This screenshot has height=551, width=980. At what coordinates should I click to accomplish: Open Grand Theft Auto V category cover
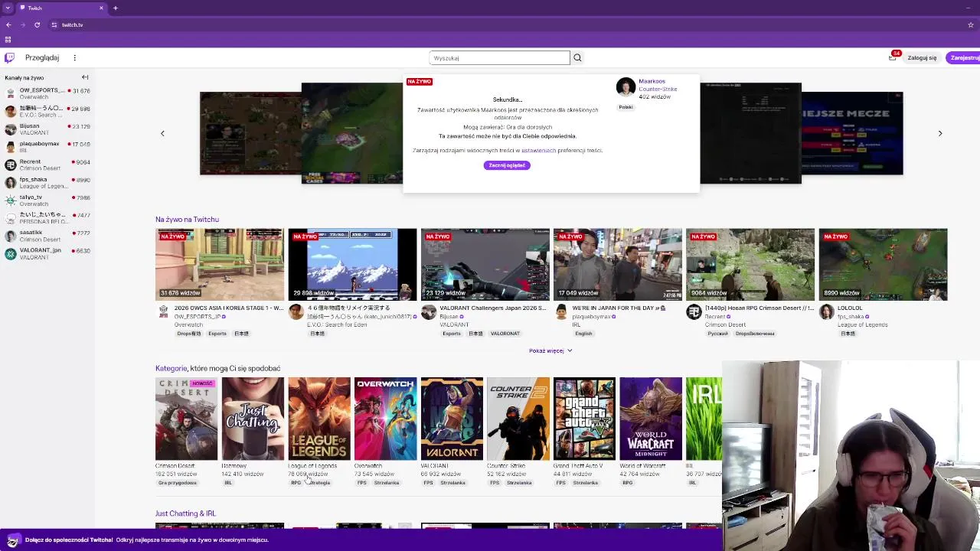(584, 419)
